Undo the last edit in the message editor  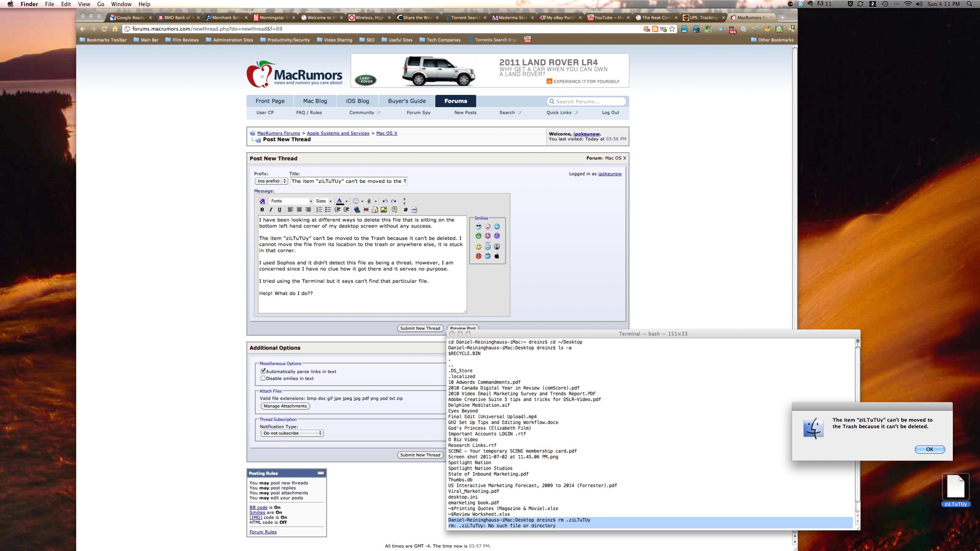(x=385, y=201)
